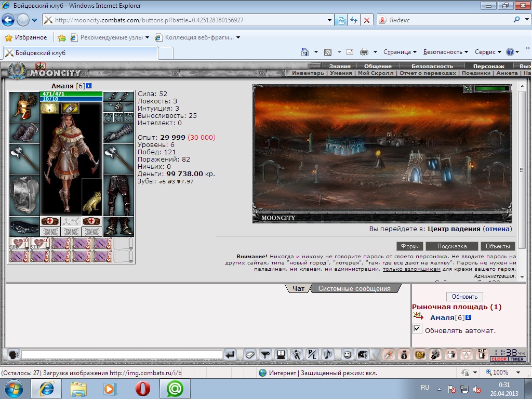
Task: Click the EXIT door icon
Action: pos(482,354)
